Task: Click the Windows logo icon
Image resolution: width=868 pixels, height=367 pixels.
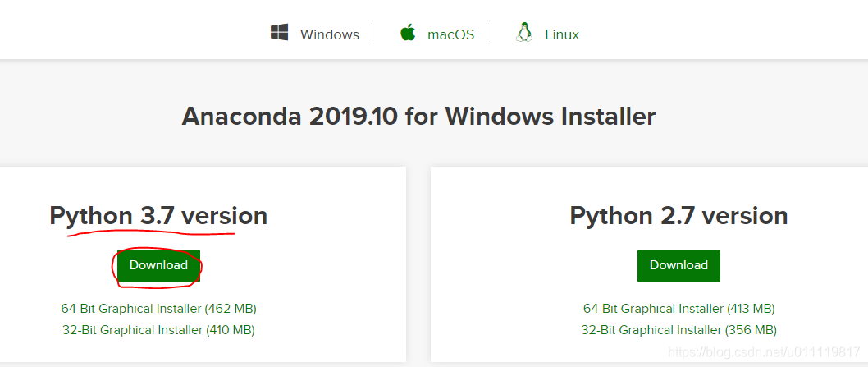Action: click(x=280, y=32)
